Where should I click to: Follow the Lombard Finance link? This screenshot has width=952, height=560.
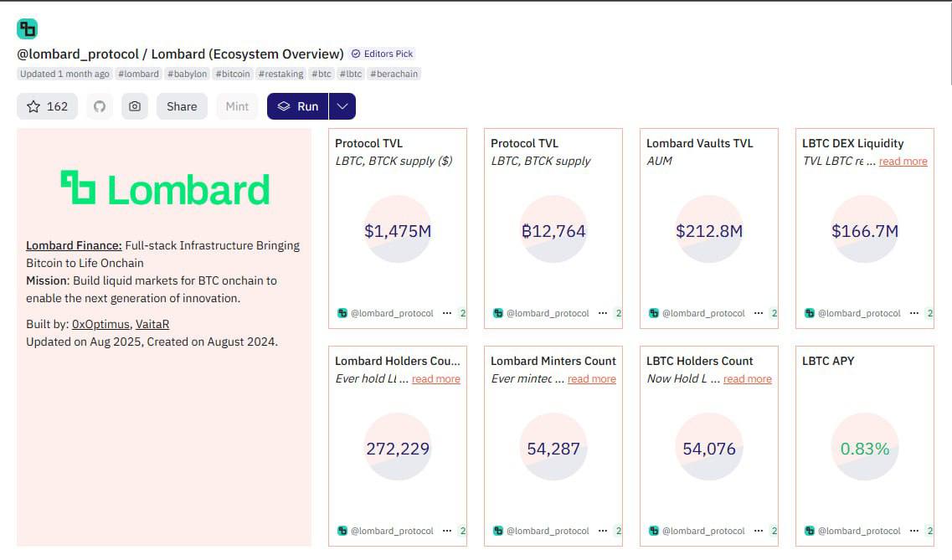[x=74, y=245]
